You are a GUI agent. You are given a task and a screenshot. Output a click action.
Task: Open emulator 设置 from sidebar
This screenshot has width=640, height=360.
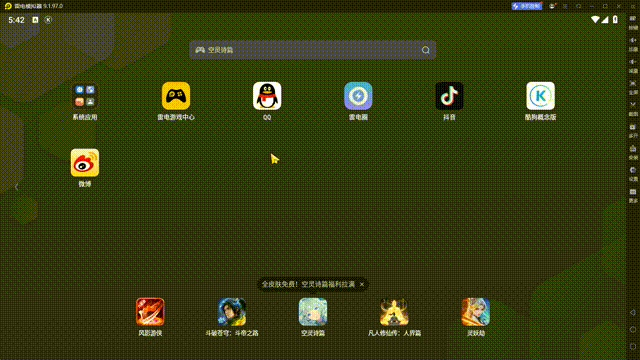pyautogui.click(x=633, y=173)
